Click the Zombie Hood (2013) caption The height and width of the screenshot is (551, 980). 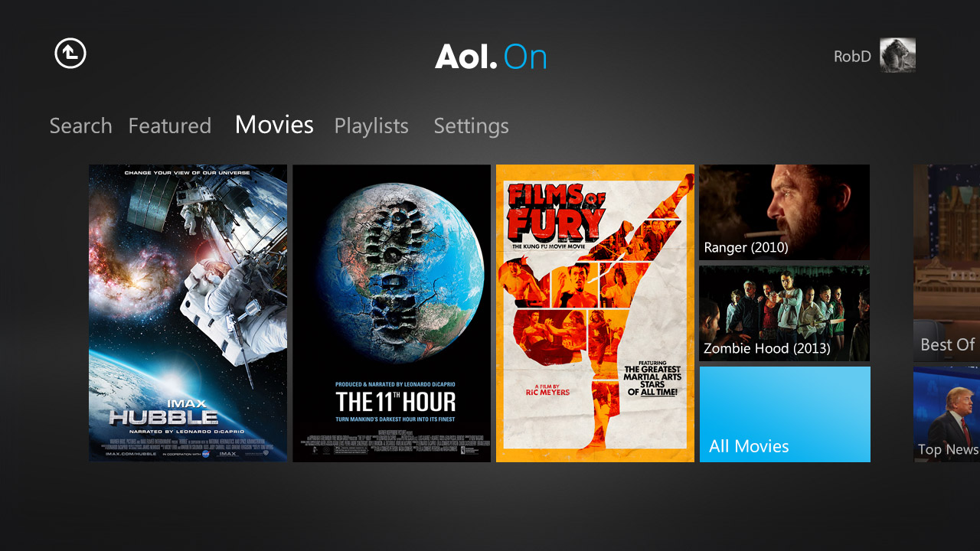pyautogui.click(x=766, y=348)
